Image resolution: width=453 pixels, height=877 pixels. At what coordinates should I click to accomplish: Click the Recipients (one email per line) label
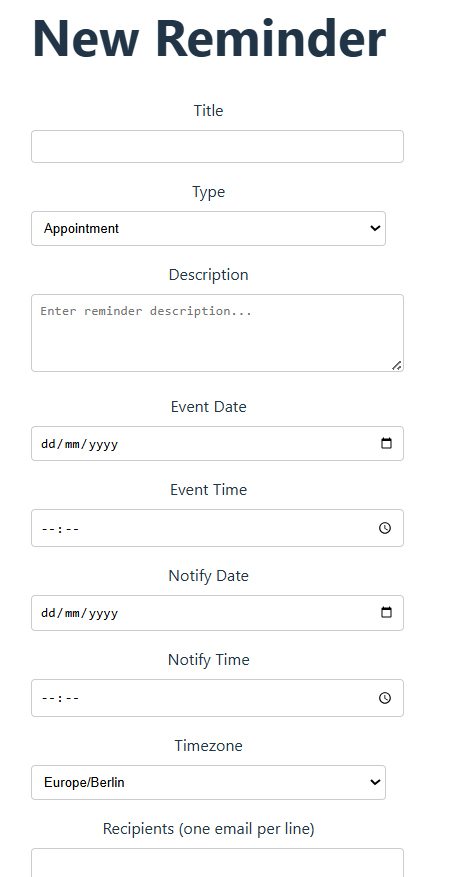(209, 829)
